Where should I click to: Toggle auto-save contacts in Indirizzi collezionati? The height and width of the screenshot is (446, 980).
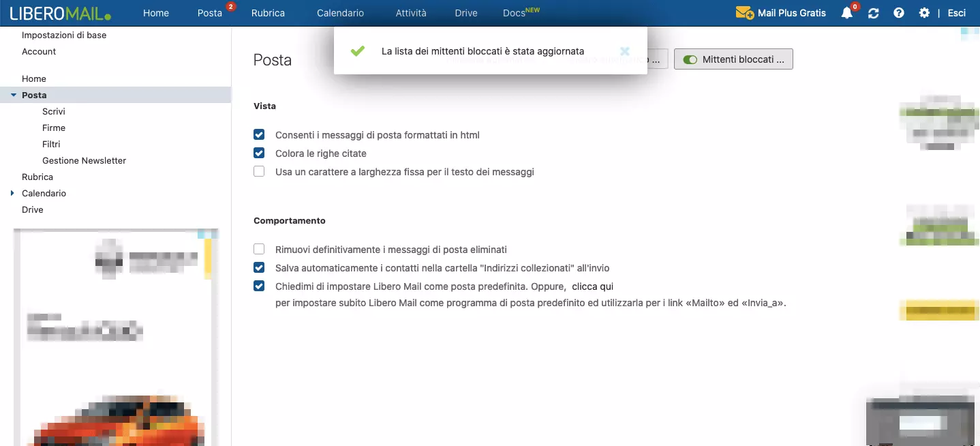point(259,268)
